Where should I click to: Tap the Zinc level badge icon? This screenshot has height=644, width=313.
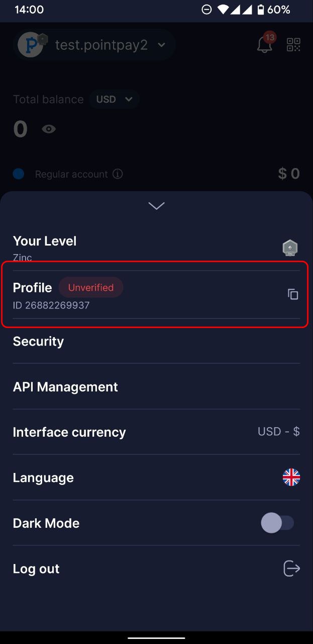(290, 248)
